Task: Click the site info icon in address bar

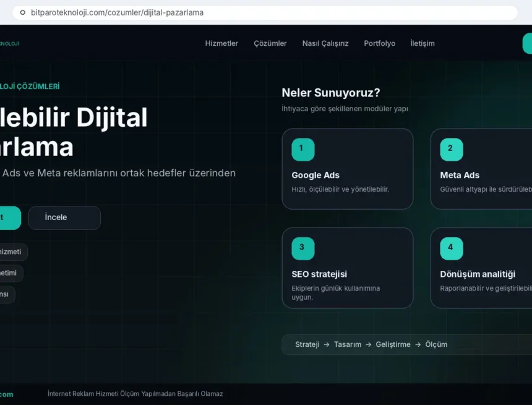Action: click(x=23, y=12)
